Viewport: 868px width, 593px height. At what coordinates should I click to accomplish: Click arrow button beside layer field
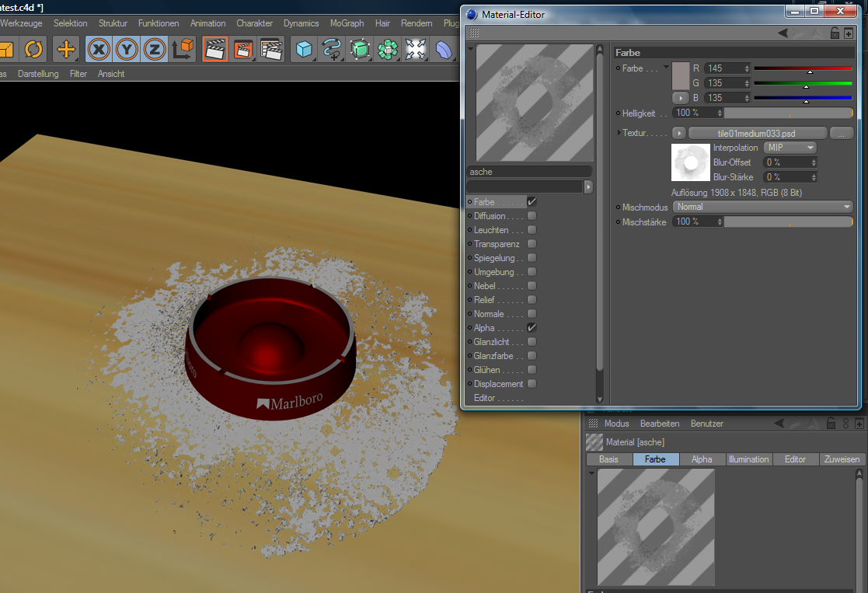click(588, 187)
